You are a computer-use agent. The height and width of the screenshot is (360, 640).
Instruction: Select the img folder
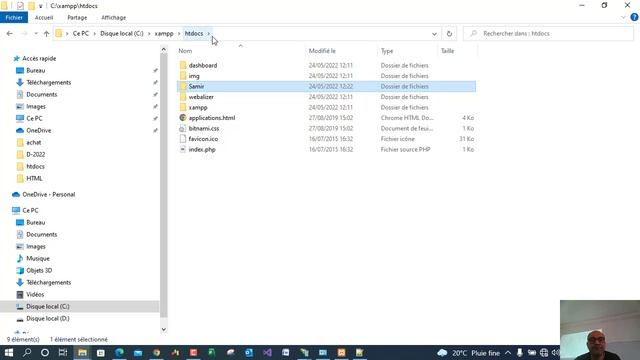point(193,76)
